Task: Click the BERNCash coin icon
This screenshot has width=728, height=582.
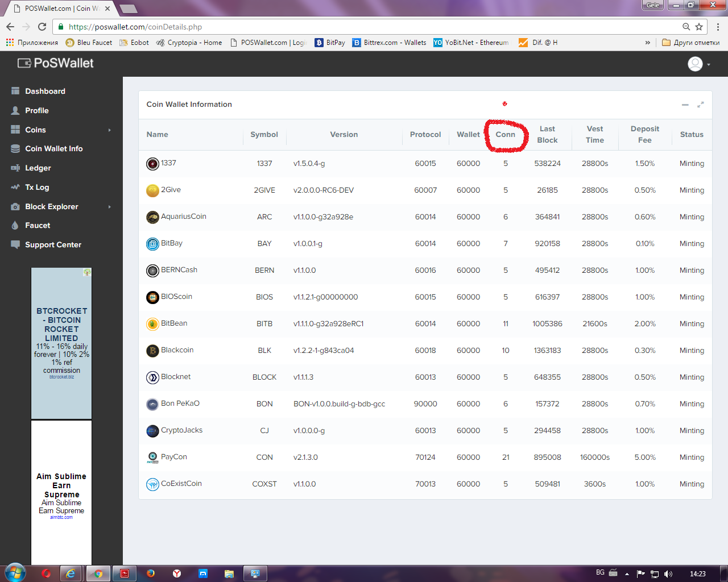Action: pos(152,271)
